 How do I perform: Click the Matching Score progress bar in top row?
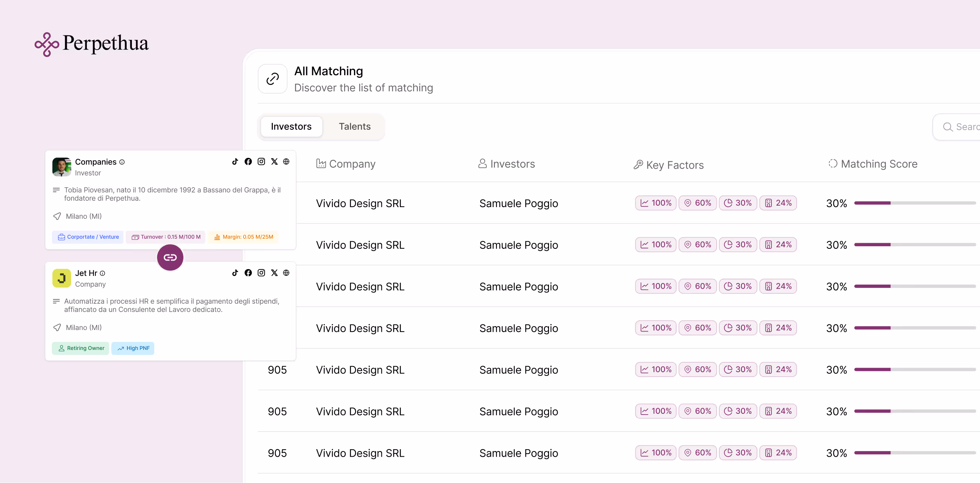pos(913,203)
